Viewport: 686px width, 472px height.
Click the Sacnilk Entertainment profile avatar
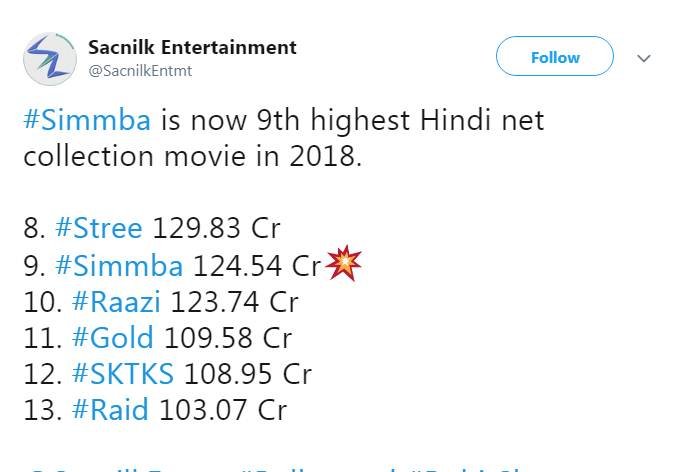tap(50, 58)
